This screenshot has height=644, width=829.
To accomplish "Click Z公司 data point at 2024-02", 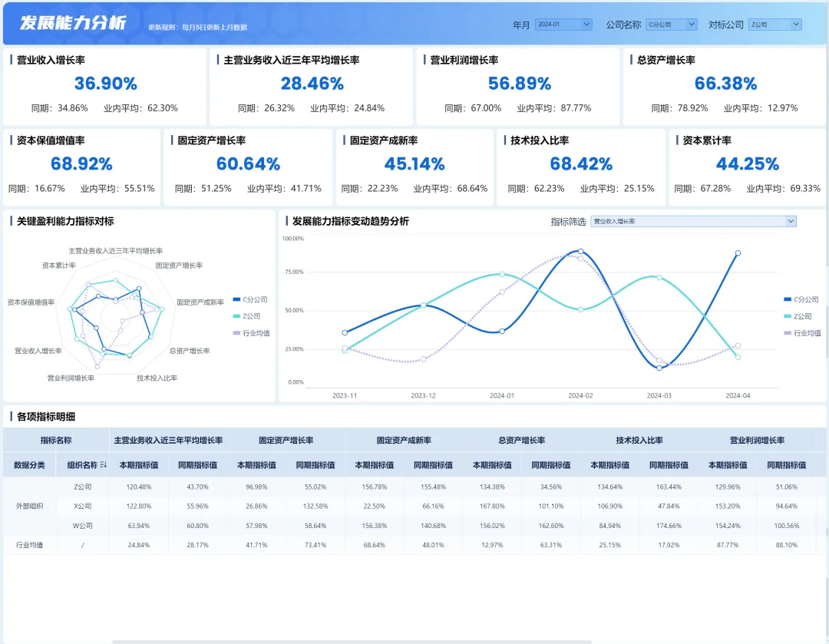I will click(x=580, y=309).
